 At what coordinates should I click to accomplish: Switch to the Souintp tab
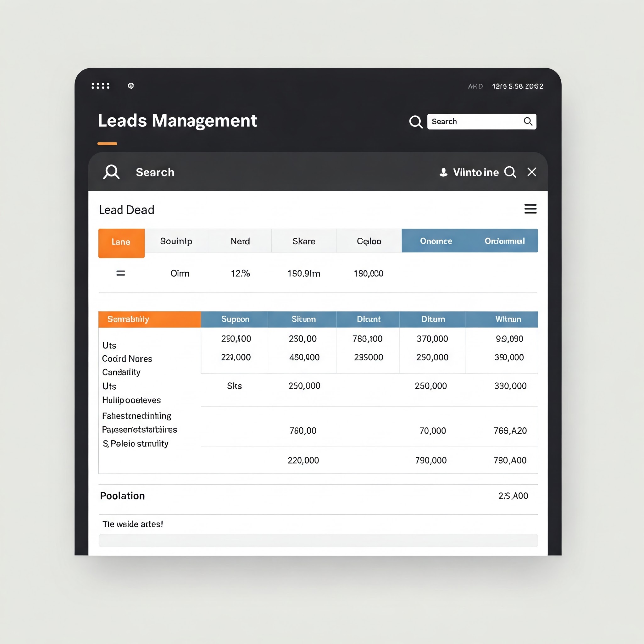click(176, 241)
